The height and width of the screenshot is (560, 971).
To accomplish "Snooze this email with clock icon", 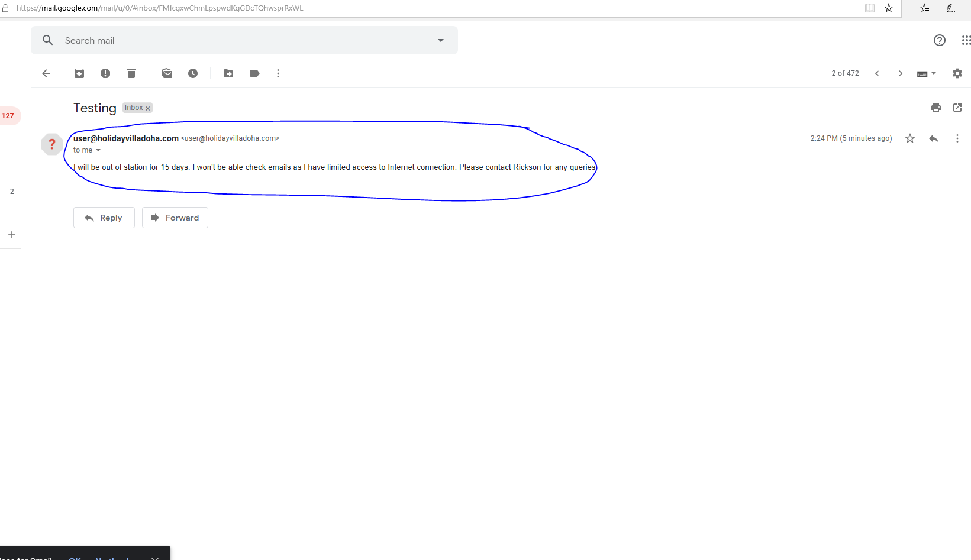I will (x=193, y=73).
